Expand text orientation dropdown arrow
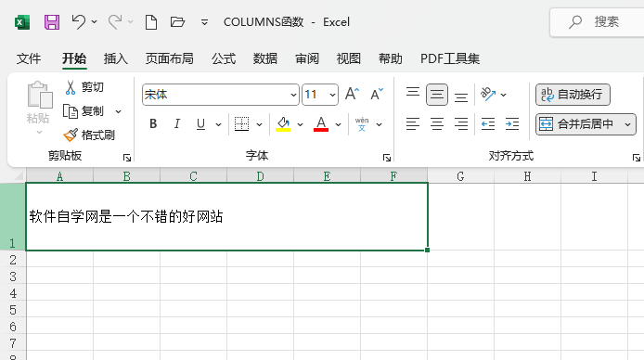This screenshot has width=644, height=360. tap(504, 95)
